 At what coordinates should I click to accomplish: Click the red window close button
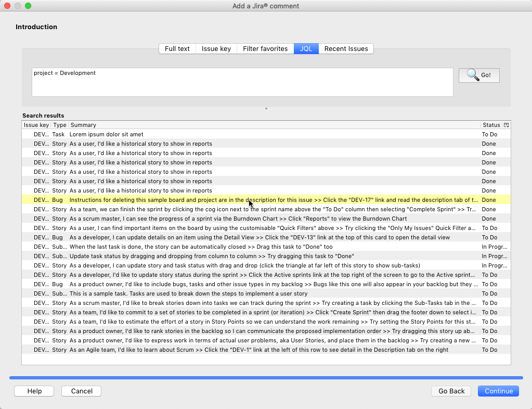coord(7,6)
